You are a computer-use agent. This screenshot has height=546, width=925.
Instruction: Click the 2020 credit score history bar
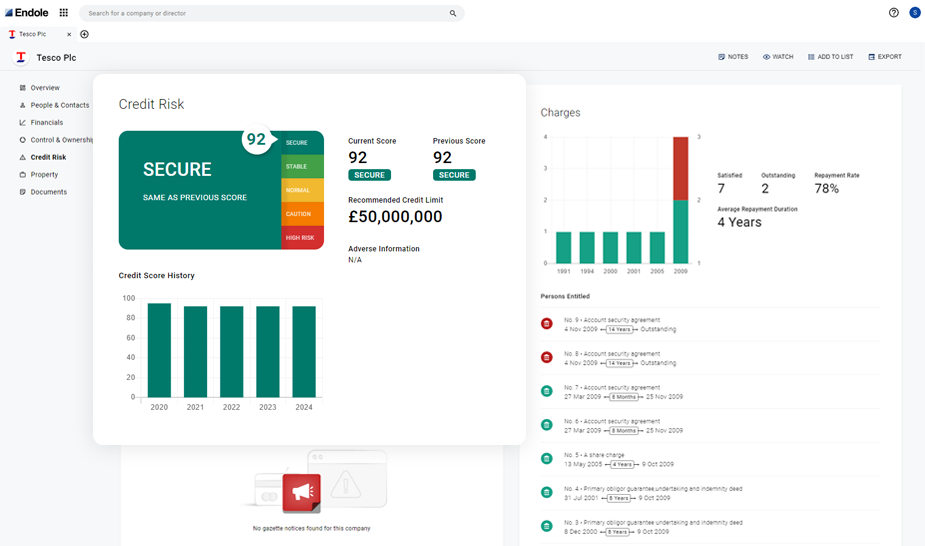pos(159,350)
